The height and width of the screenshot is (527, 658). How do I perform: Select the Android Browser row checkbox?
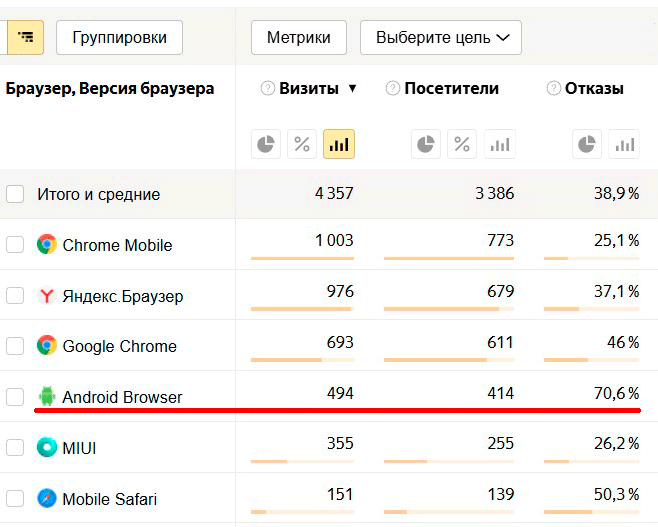pyautogui.click(x=15, y=397)
